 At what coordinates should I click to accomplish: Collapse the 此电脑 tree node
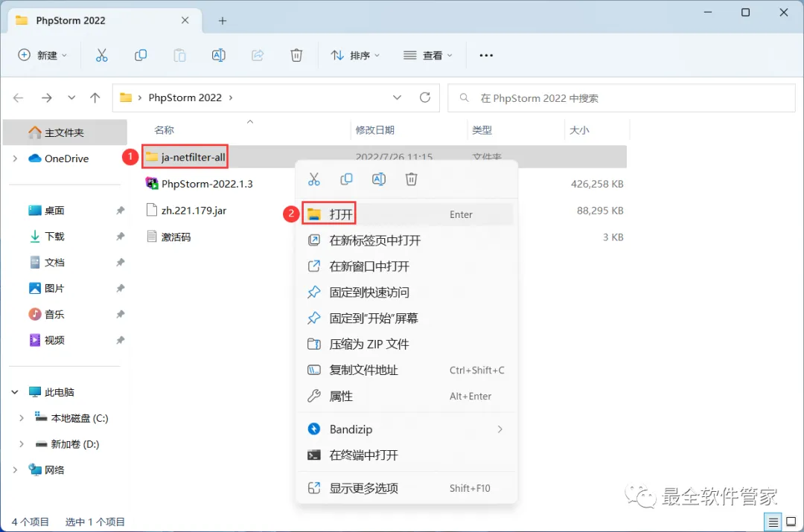tap(15, 392)
